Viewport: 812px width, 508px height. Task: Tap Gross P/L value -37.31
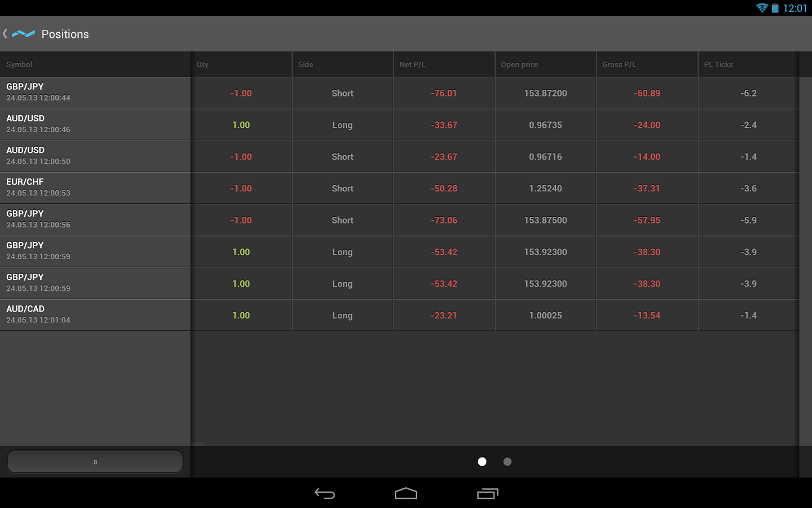[x=647, y=189]
